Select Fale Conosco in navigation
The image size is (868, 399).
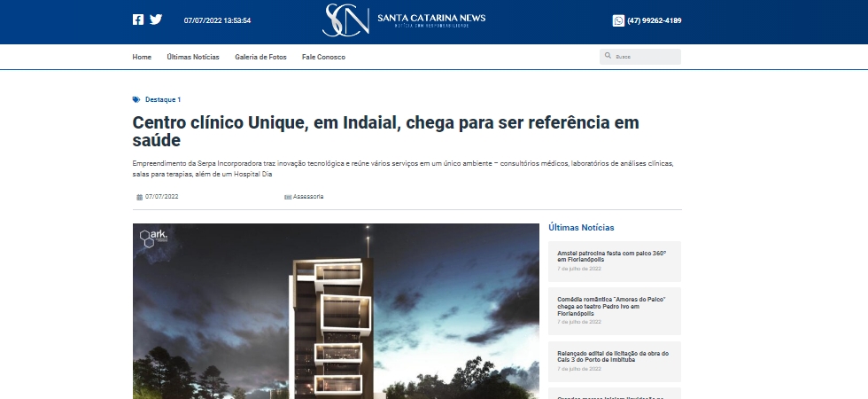coord(323,57)
